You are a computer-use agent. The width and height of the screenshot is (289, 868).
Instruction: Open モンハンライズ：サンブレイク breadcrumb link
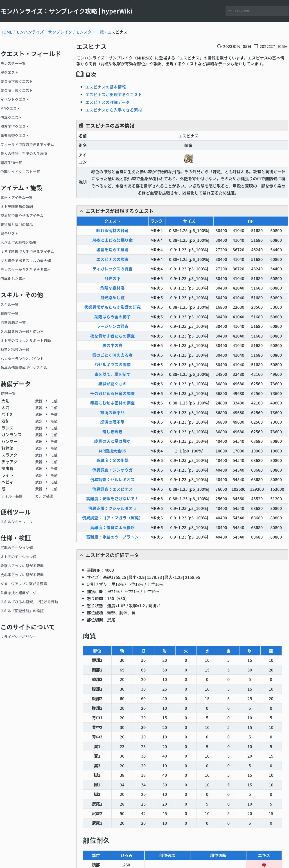pyautogui.click(x=44, y=32)
